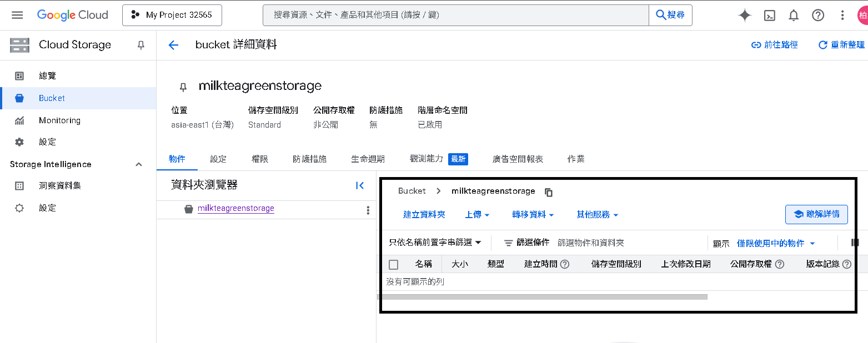Image resolution: width=868 pixels, height=343 pixels.
Task: Switch to the 權限 tab
Action: pyautogui.click(x=260, y=159)
